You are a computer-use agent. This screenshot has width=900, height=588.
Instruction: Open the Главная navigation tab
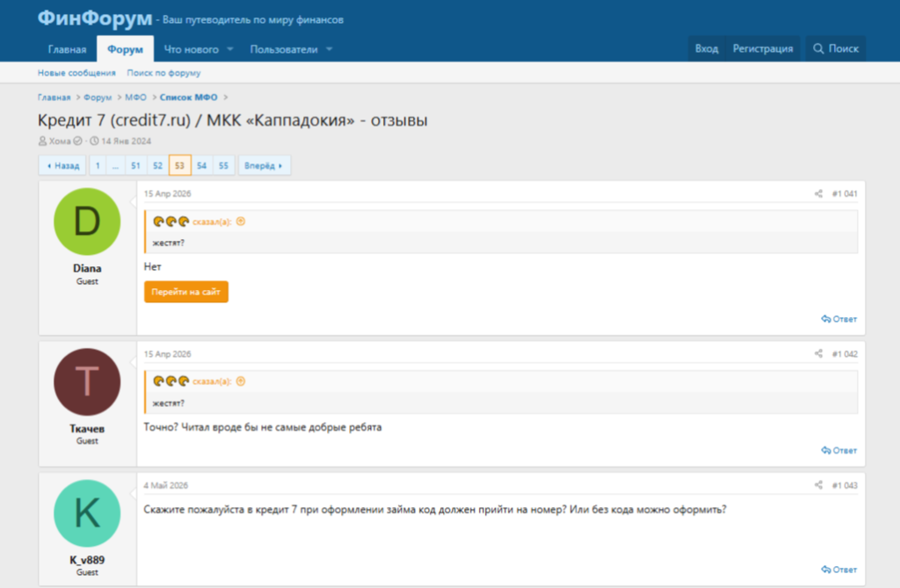(x=67, y=49)
